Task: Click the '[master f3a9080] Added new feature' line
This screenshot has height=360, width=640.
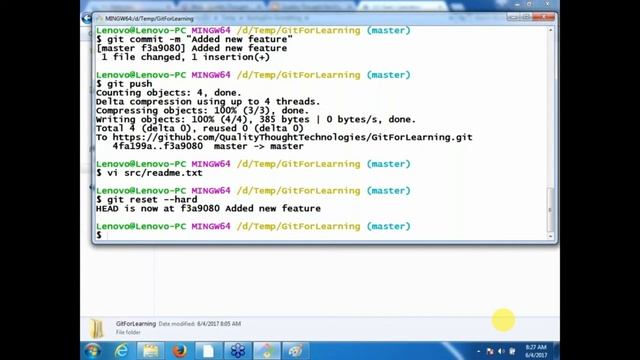Action: tap(191, 49)
